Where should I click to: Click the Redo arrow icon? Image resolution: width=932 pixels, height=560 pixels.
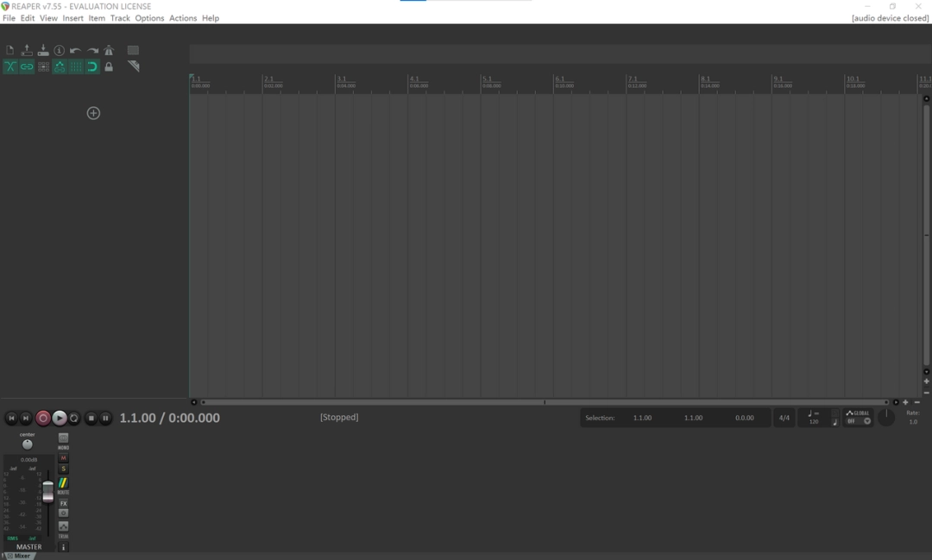[x=92, y=51]
